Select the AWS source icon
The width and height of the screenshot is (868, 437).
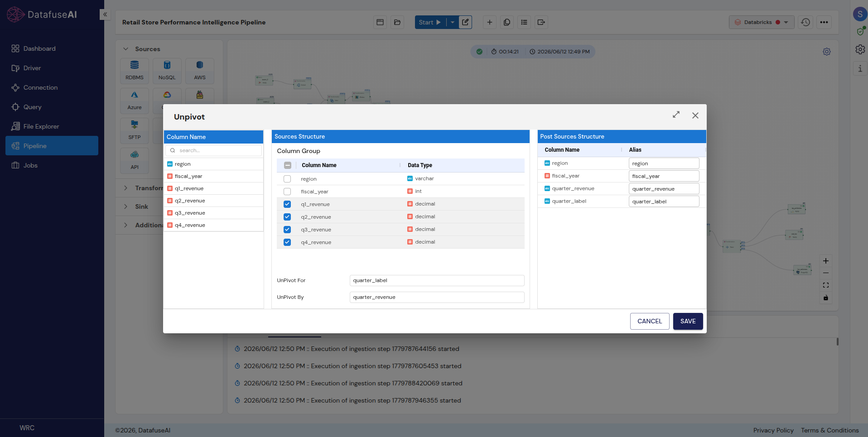[x=200, y=71]
